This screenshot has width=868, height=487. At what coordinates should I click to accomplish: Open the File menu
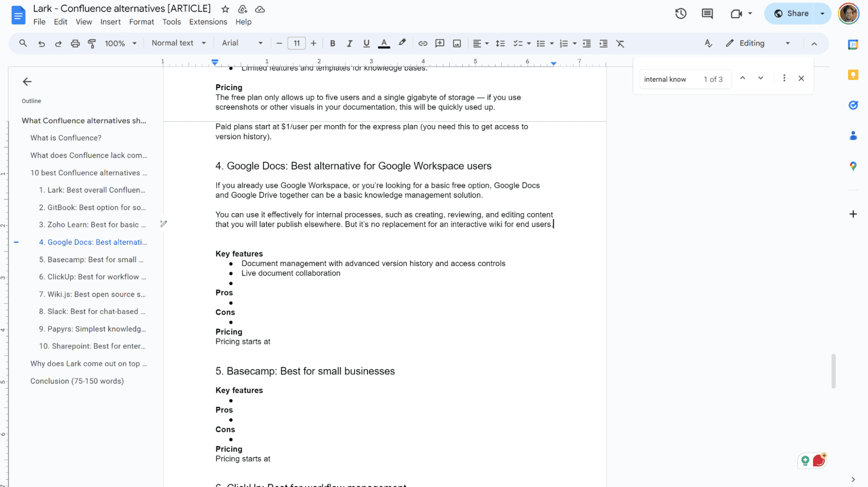click(39, 22)
